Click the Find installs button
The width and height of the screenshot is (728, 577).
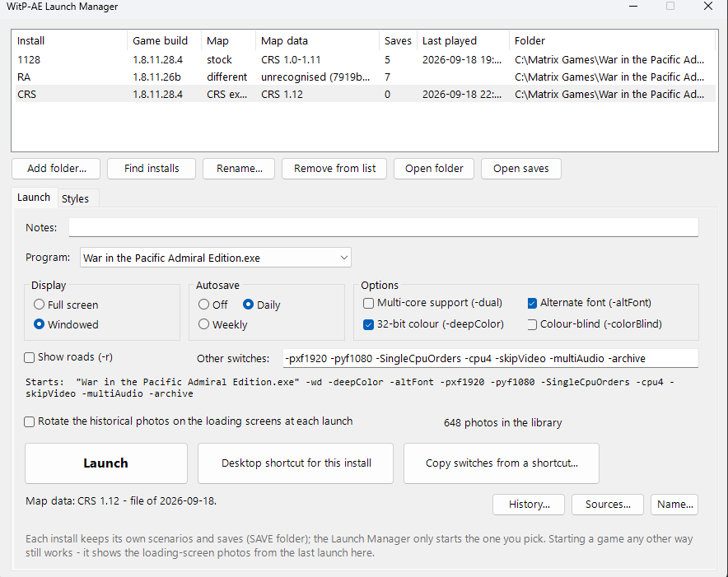coord(152,169)
